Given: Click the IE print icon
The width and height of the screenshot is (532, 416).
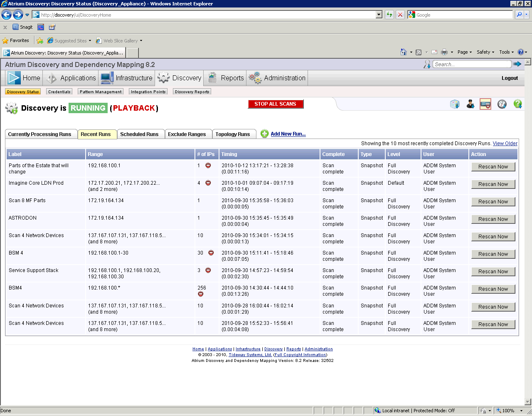Looking at the screenshot, I should point(444,52).
